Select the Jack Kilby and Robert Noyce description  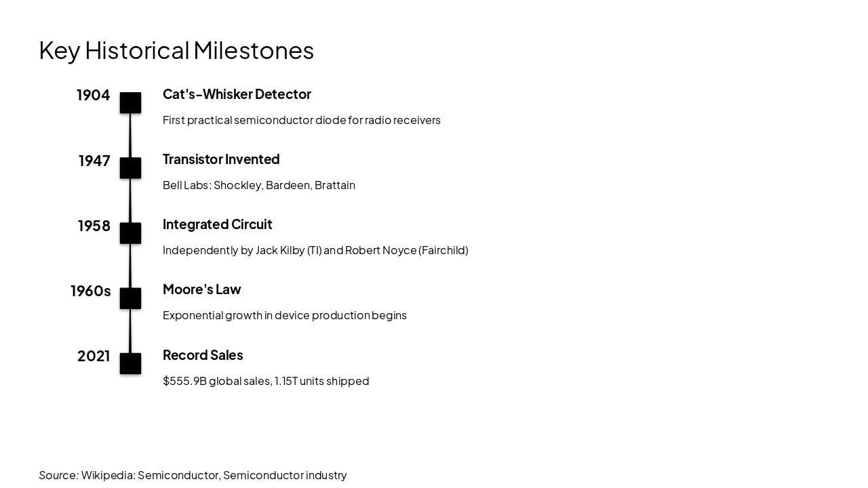[x=315, y=250]
